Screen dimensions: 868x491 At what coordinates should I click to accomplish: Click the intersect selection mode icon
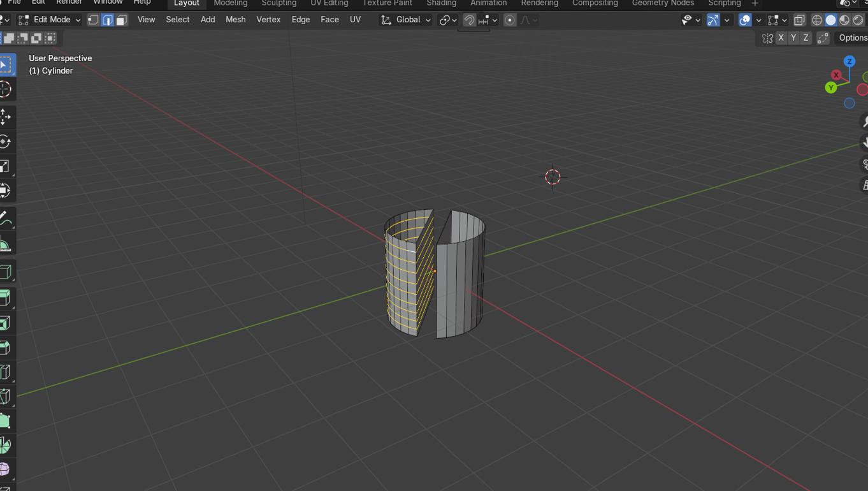point(50,38)
